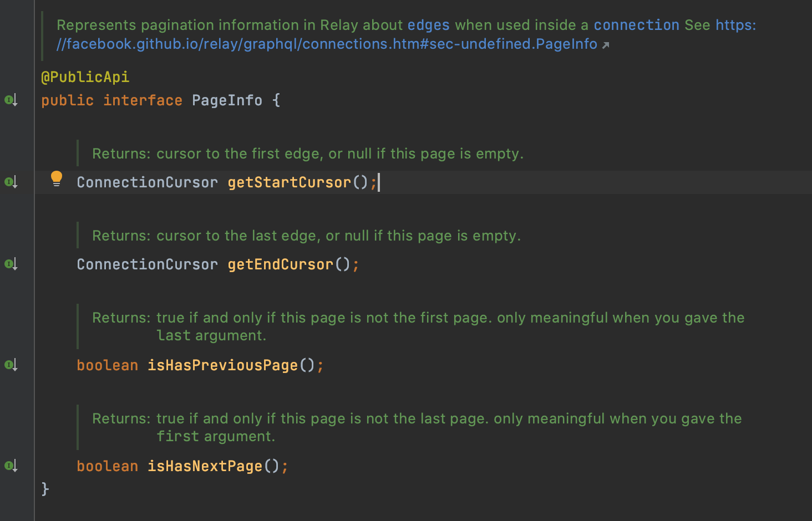Click the implementation gutter icon beside PageInfo interface
812x521 pixels.
(10, 100)
